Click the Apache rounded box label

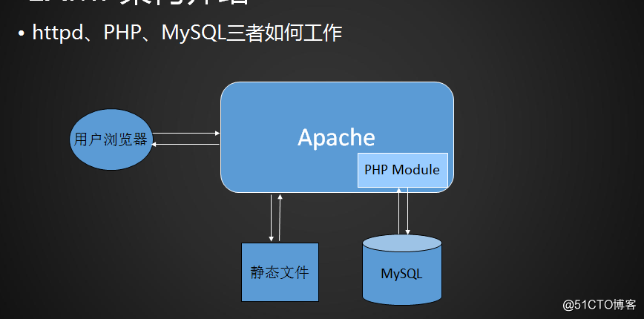coord(336,137)
